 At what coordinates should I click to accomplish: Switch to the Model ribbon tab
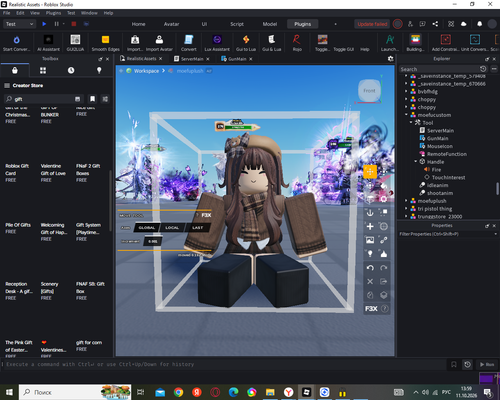pos(270,24)
